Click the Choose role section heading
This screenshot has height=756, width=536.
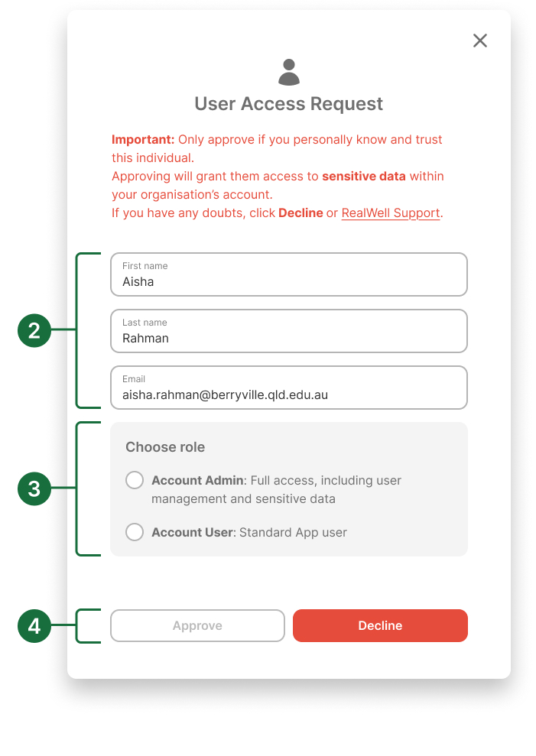(x=165, y=447)
